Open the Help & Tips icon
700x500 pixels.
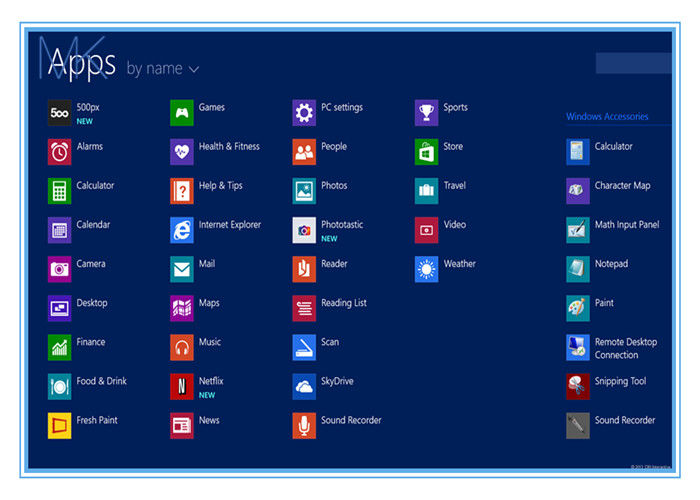(182, 191)
